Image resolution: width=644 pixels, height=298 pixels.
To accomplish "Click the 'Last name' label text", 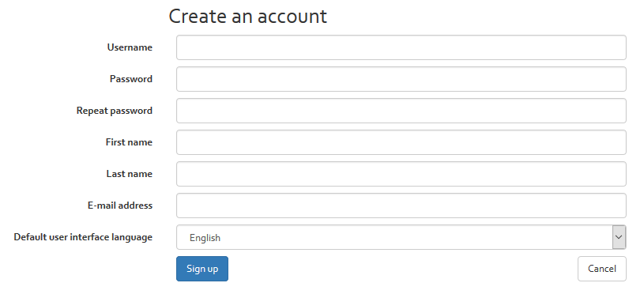I will tap(130, 174).
